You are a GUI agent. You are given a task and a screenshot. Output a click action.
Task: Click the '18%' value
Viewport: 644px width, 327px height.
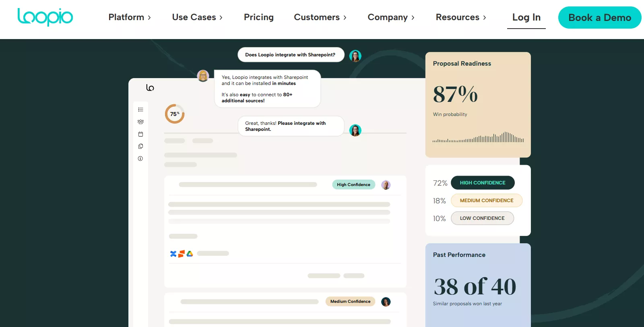[x=440, y=201]
